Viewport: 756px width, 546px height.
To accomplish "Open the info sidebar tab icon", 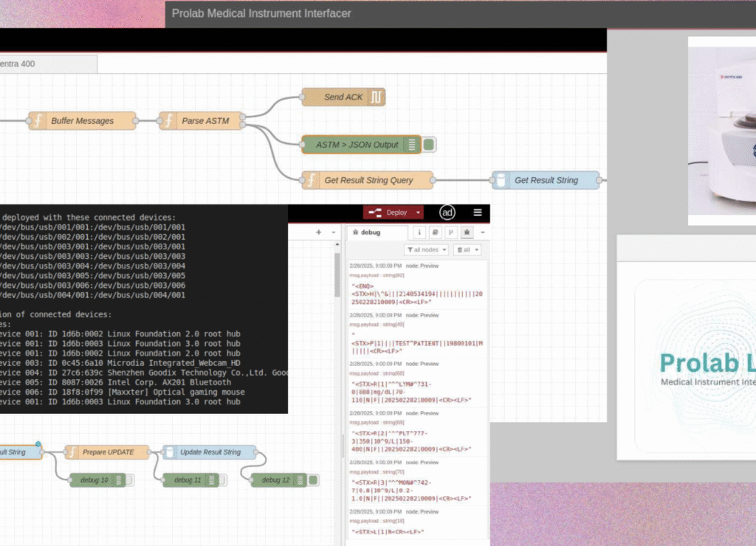I will point(420,232).
